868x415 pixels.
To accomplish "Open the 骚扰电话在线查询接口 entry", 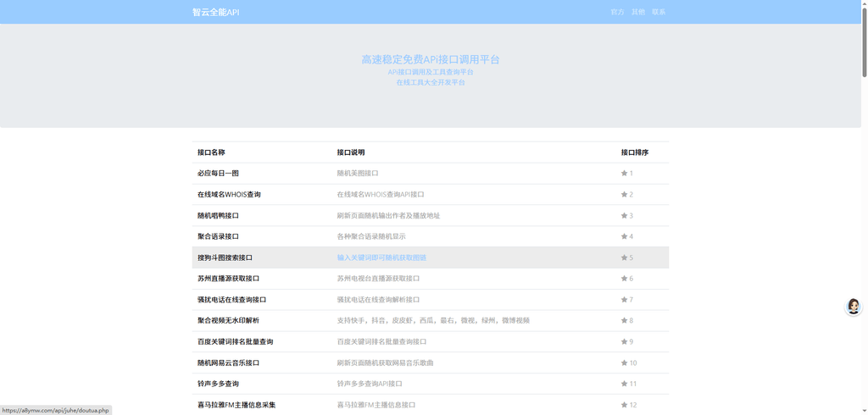I will point(232,299).
